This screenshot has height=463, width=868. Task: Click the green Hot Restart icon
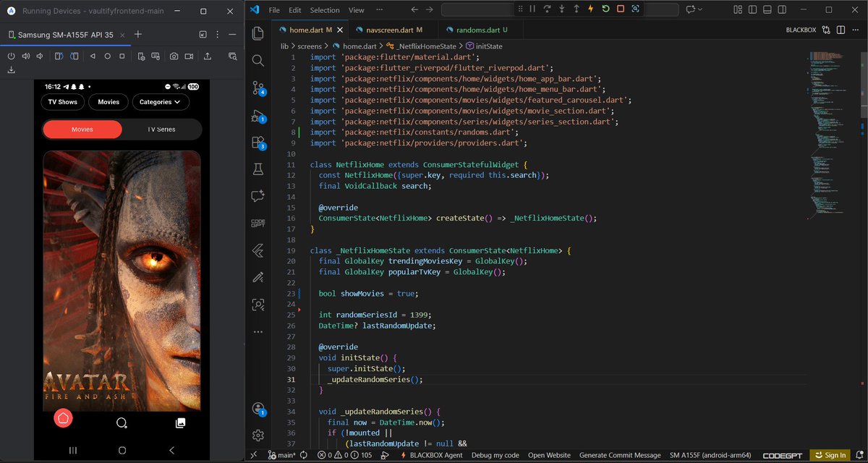click(605, 9)
